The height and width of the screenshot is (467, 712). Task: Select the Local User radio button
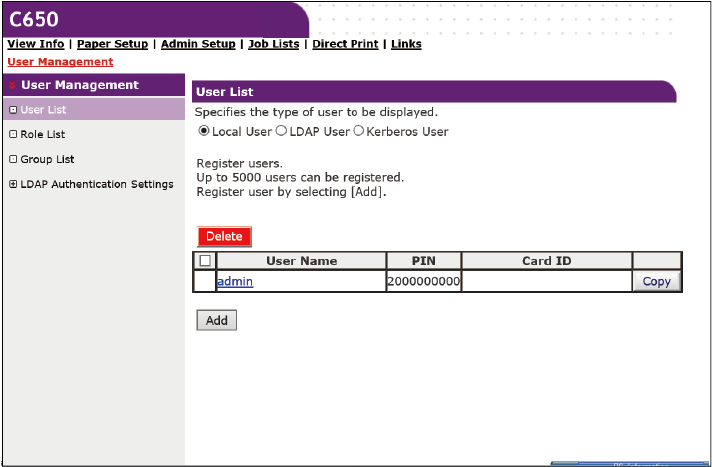[x=204, y=132]
